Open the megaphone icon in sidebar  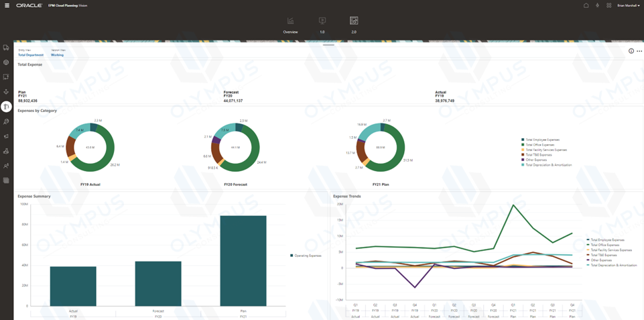tap(6, 136)
